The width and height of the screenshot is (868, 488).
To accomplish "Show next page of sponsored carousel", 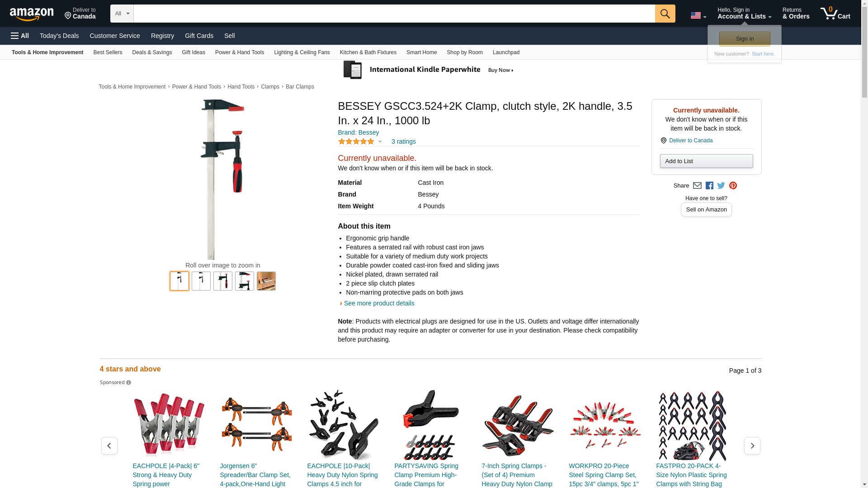I will click(x=752, y=446).
